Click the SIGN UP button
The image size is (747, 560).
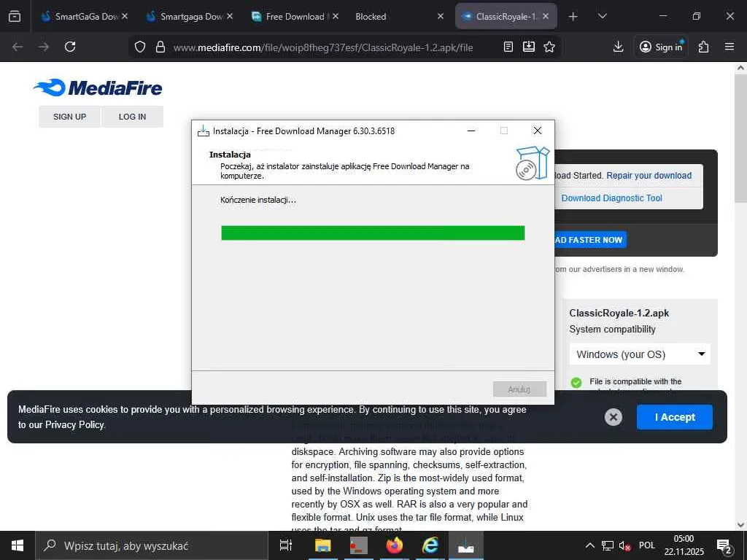click(69, 117)
